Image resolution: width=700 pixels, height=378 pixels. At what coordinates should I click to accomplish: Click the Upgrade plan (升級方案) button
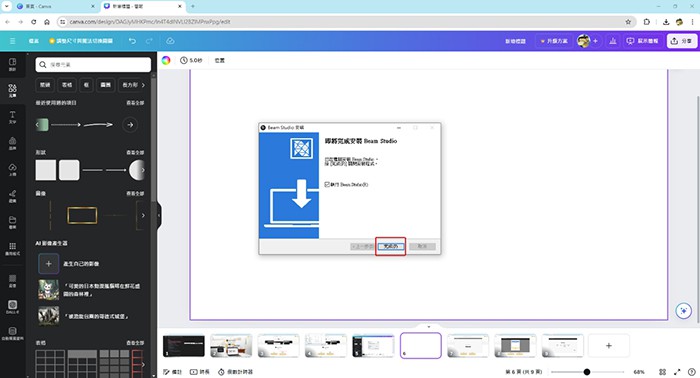click(x=554, y=41)
